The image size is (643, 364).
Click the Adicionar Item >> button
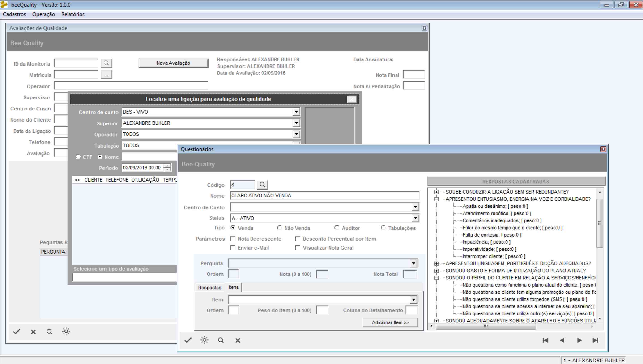pyautogui.click(x=390, y=322)
